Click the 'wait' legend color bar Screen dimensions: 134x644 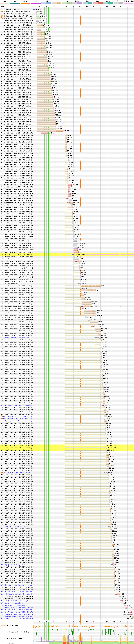tap(5, 3)
